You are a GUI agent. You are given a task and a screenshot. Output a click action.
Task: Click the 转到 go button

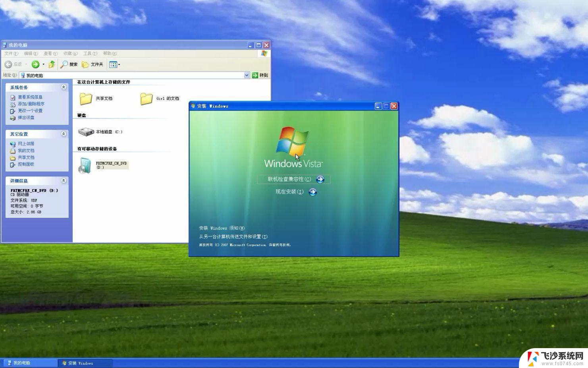click(260, 75)
